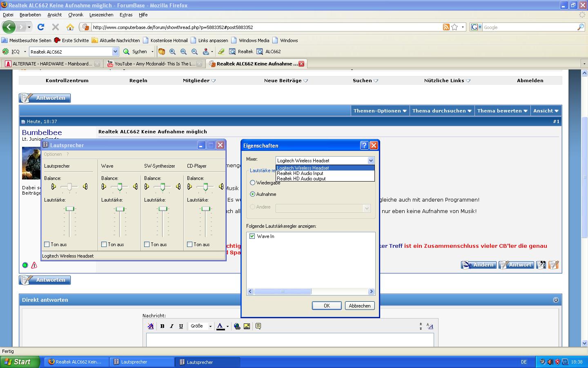Check Ton aus under SW-Synthesizer channel
The width and height of the screenshot is (588, 368).
[147, 245]
